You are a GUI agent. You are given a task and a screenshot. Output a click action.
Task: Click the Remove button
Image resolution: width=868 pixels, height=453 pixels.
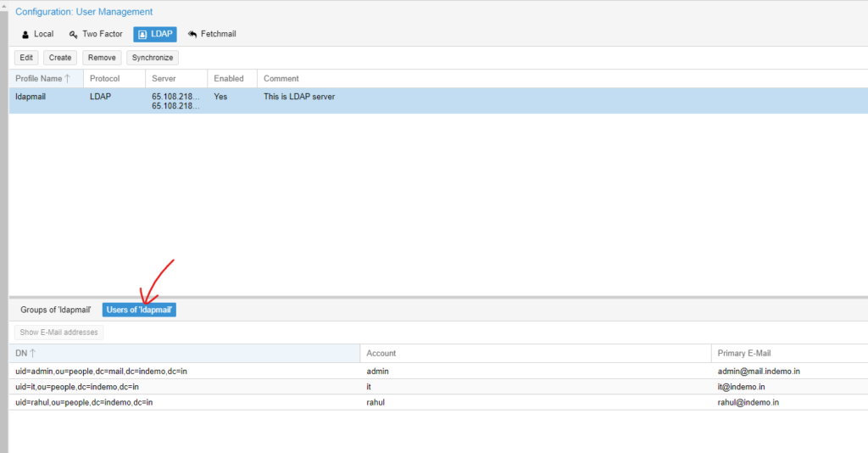102,58
